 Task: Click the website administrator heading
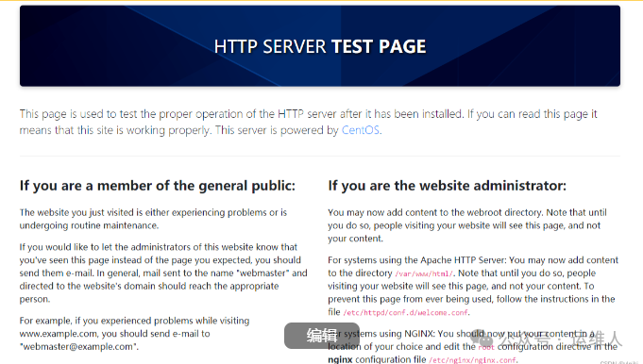(447, 186)
